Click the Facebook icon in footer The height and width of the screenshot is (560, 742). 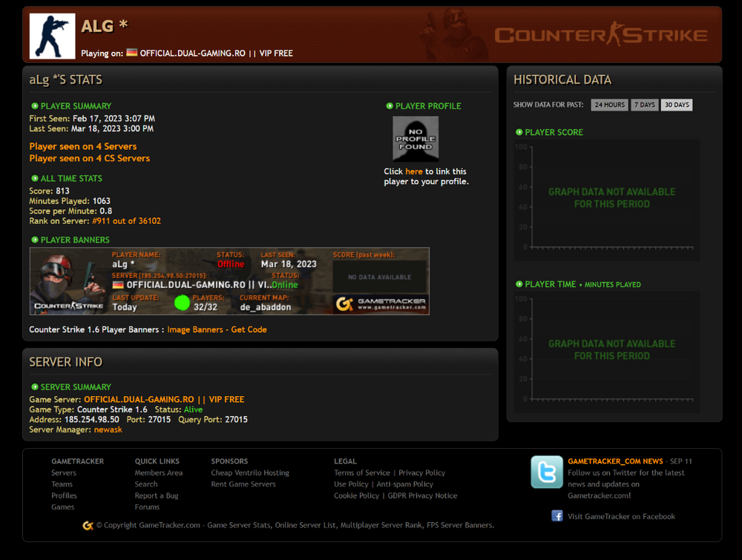coord(556,516)
